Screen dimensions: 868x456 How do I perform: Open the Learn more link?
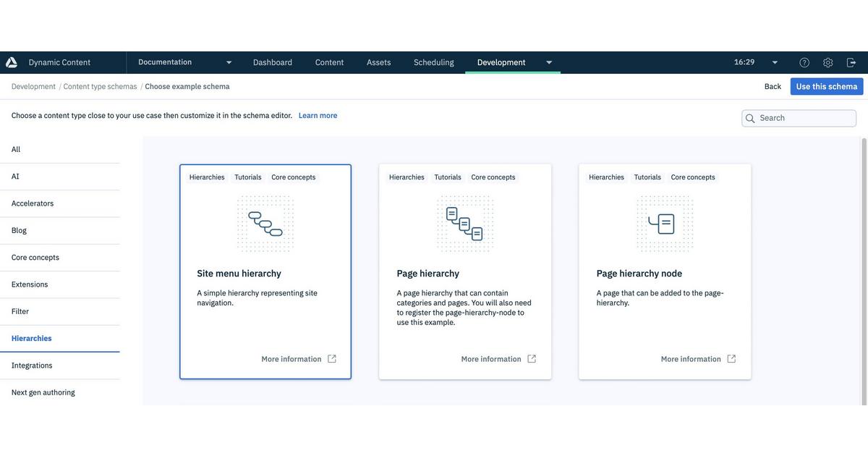pos(318,116)
